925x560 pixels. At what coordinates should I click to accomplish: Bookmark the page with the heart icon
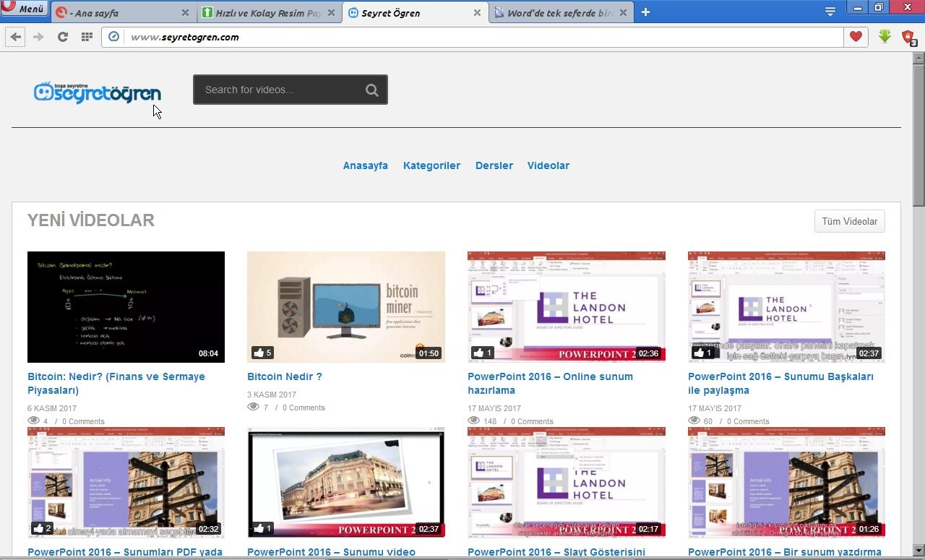click(856, 37)
